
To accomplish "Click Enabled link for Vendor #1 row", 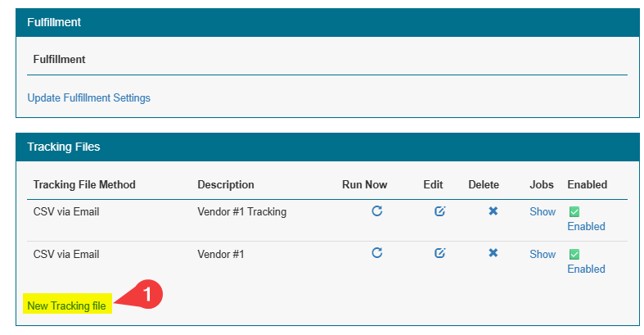I will click(x=586, y=269).
